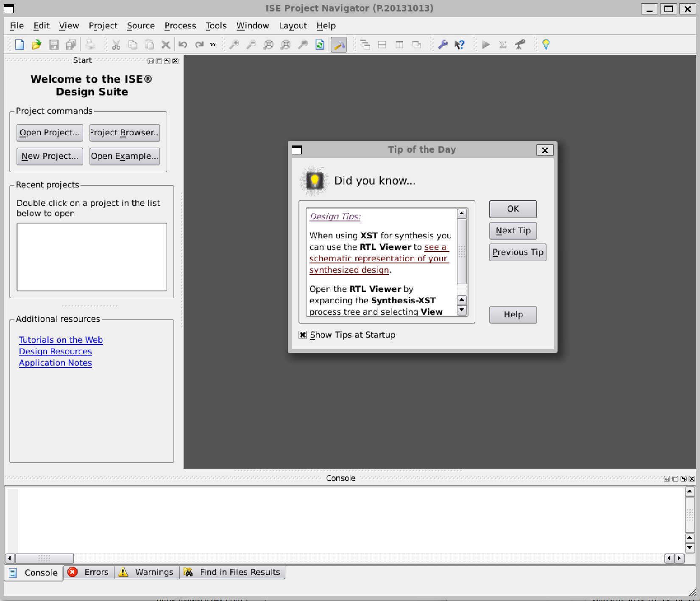
Task: Click the Project Browser... button
Action: point(125,132)
